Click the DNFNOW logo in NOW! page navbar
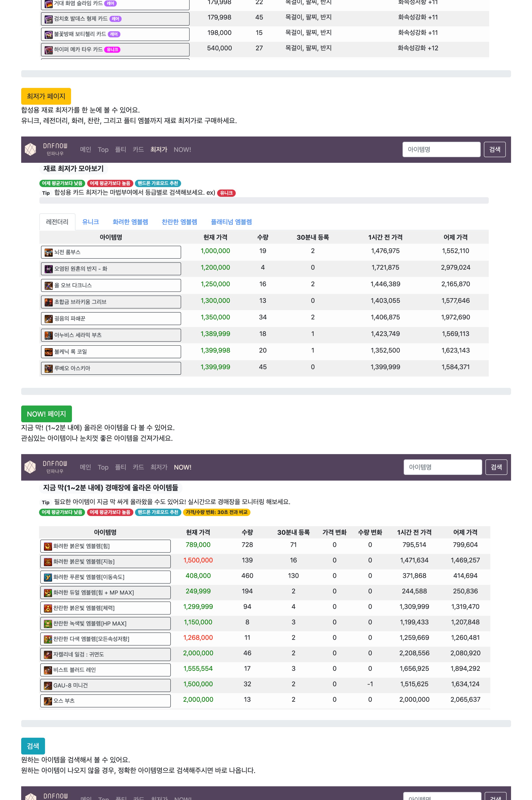Screen dimensions: 532x800 pos(30,467)
